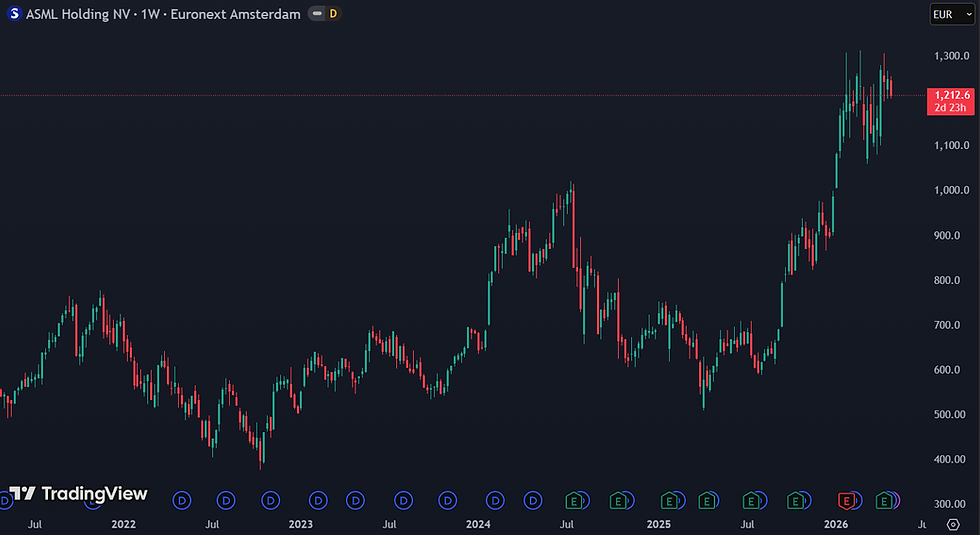Click the 1,300.0 price axis label
The image size is (980, 535).
point(952,56)
